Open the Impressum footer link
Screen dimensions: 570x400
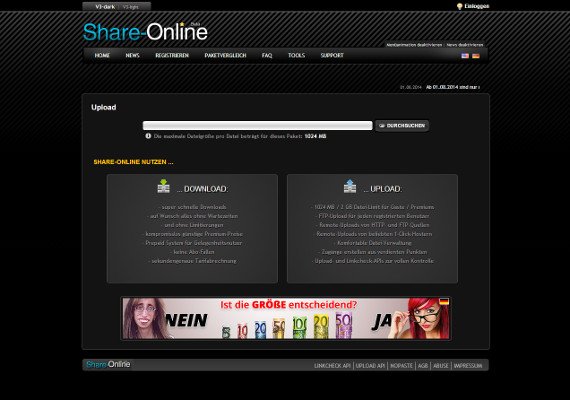tap(468, 365)
